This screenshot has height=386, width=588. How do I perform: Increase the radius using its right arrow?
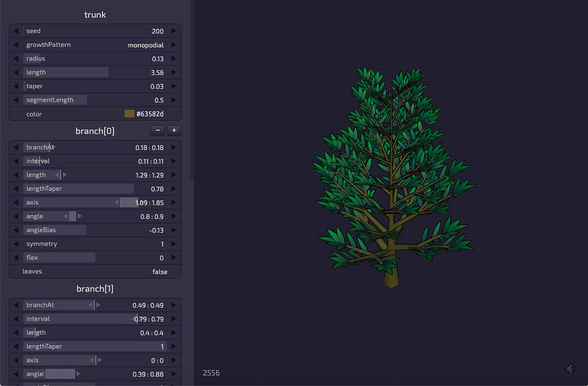pyautogui.click(x=174, y=58)
